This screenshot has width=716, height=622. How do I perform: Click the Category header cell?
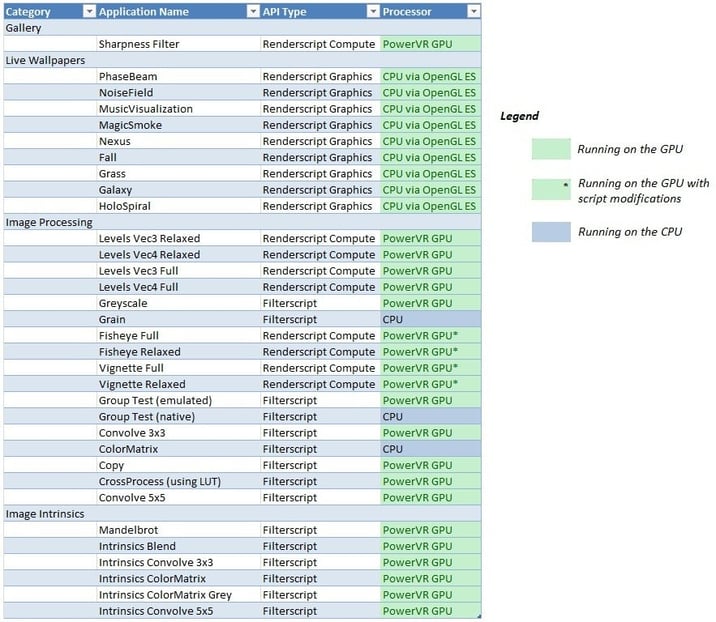click(50, 11)
